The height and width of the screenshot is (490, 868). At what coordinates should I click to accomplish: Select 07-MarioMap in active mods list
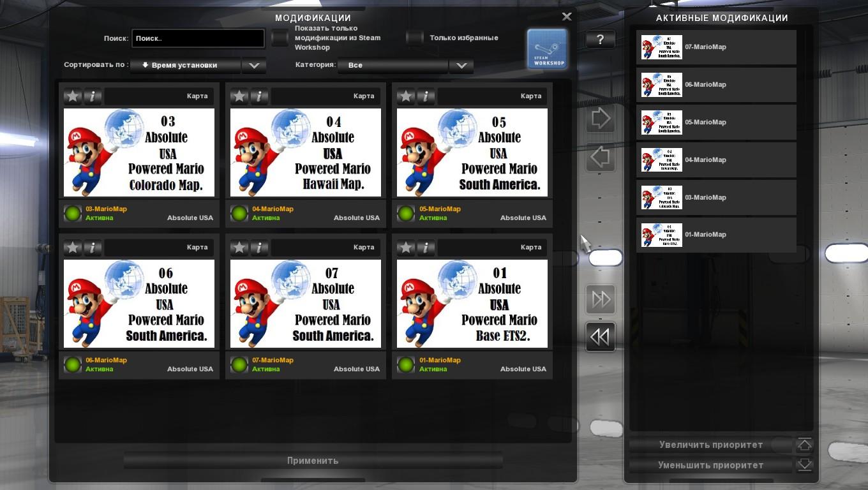716,47
